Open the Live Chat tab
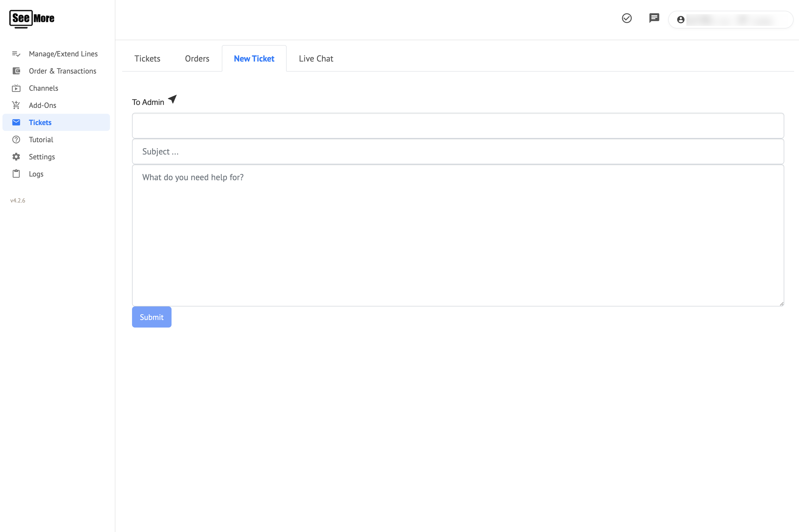This screenshot has width=799, height=532. (x=316, y=59)
